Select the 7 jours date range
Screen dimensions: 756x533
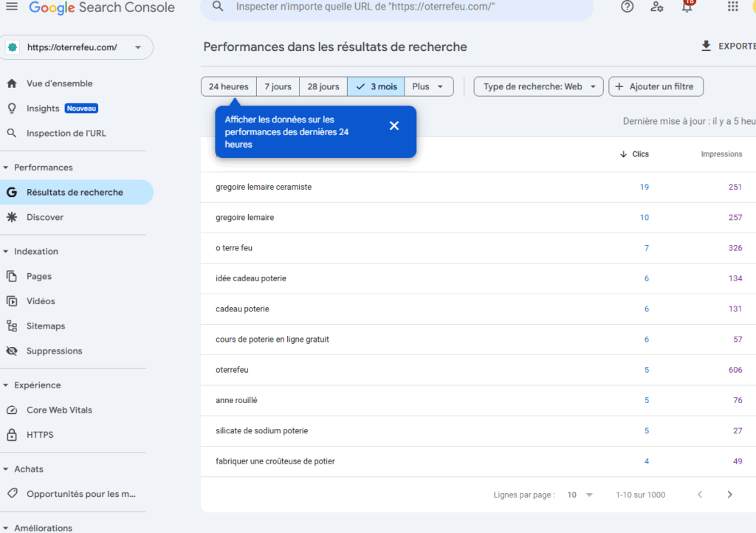click(x=278, y=87)
